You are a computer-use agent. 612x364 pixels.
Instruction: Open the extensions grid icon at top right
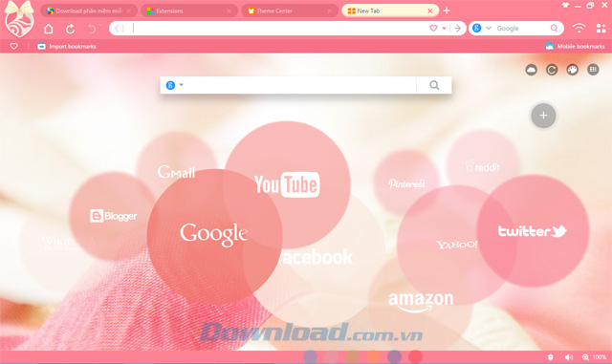[x=601, y=28]
